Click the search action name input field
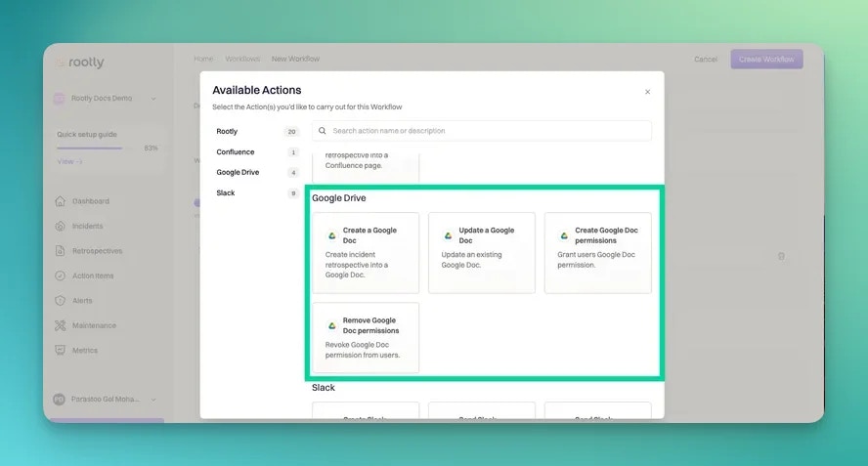Screen dimensions: 868x466 click(482, 131)
